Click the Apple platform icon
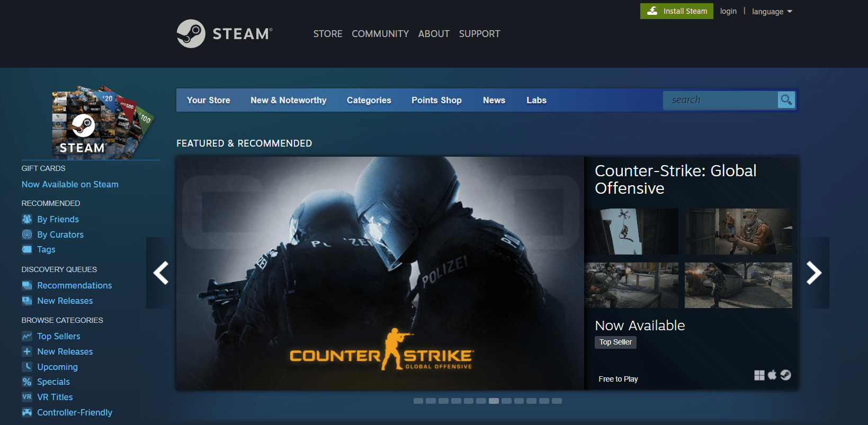 tap(772, 375)
